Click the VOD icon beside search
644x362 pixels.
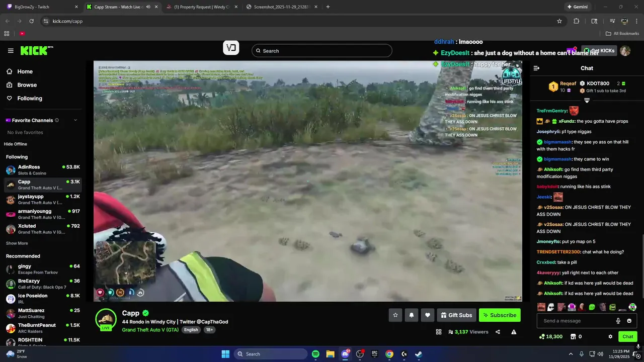tap(231, 48)
